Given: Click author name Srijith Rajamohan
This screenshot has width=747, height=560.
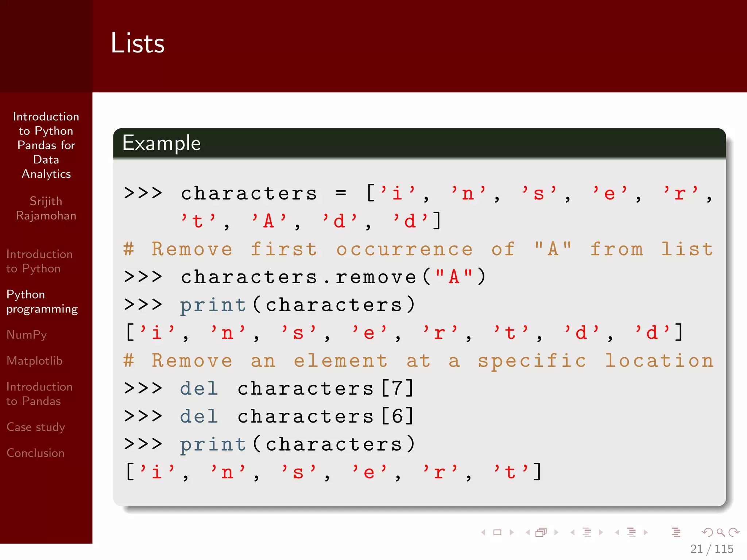Looking at the screenshot, I should coord(46,208).
